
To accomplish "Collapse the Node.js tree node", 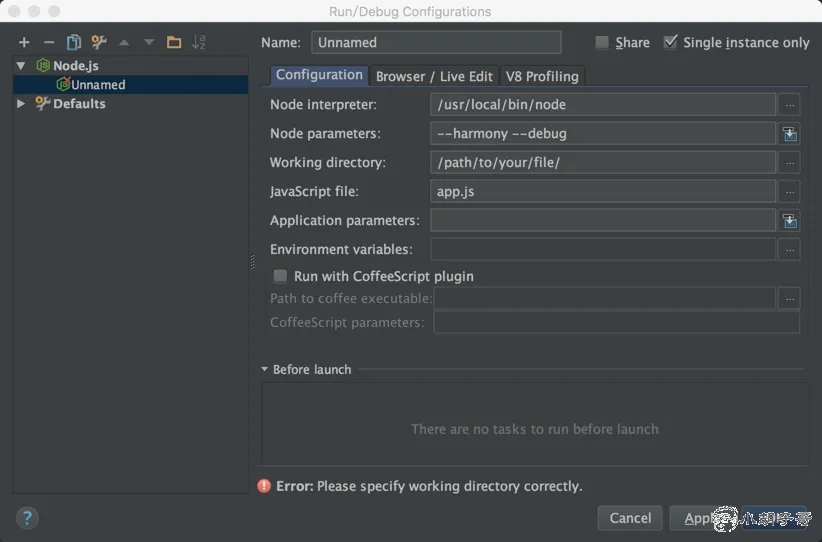I will pyautogui.click(x=21, y=66).
